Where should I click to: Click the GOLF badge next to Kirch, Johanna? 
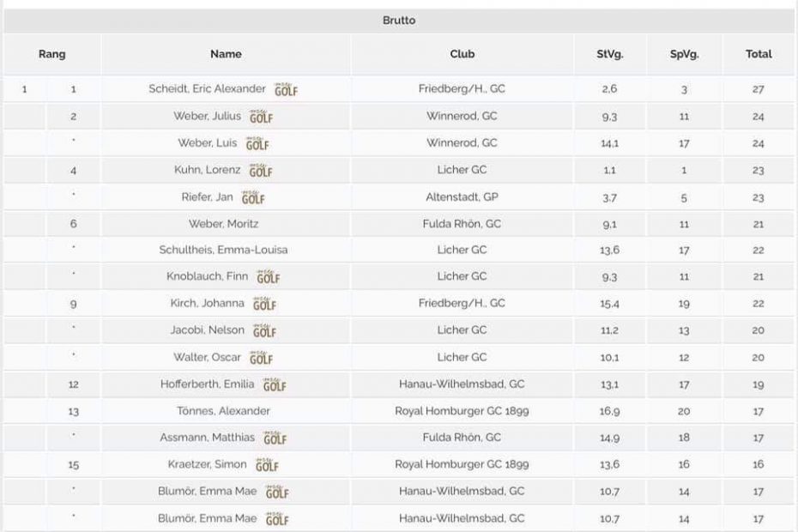(264, 304)
